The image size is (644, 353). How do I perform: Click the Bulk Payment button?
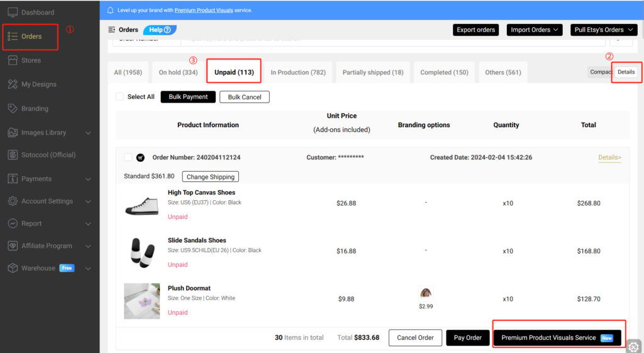(188, 96)
